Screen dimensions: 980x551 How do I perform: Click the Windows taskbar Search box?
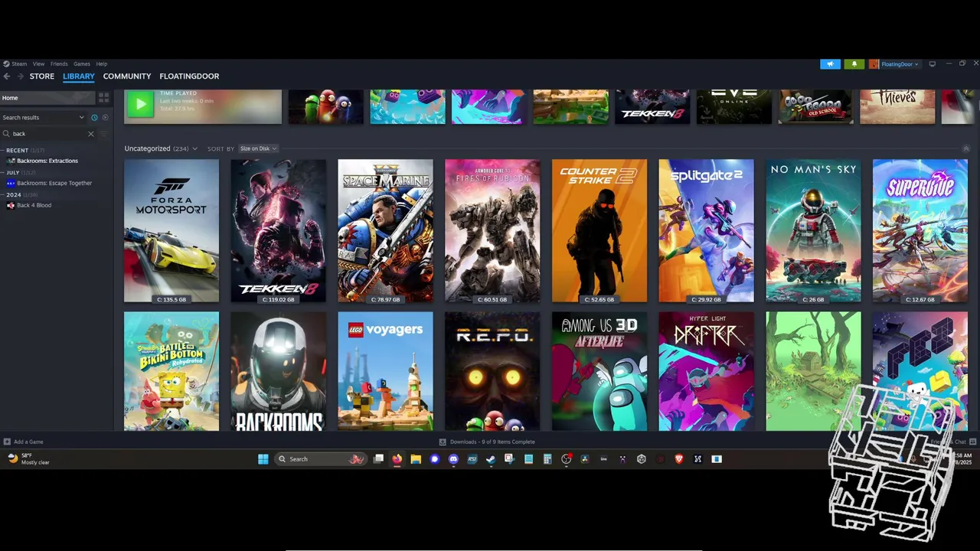click(x=320, y=459)
